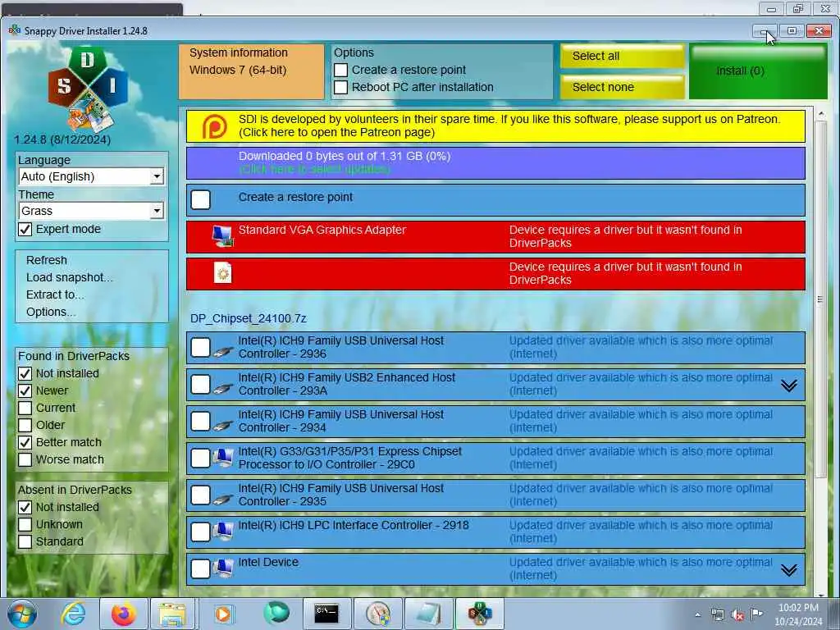Open the Windows Start orb
The width and height of the screenshot is (840, 630).
pyautogui.click(x=22, y=614)
